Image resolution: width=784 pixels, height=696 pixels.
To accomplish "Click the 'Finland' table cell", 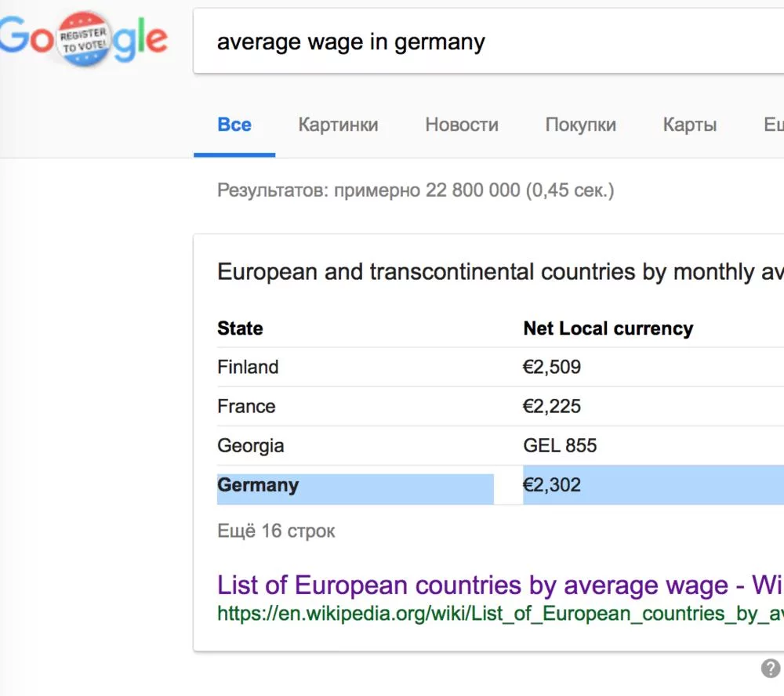I will (x=248, y=367).
